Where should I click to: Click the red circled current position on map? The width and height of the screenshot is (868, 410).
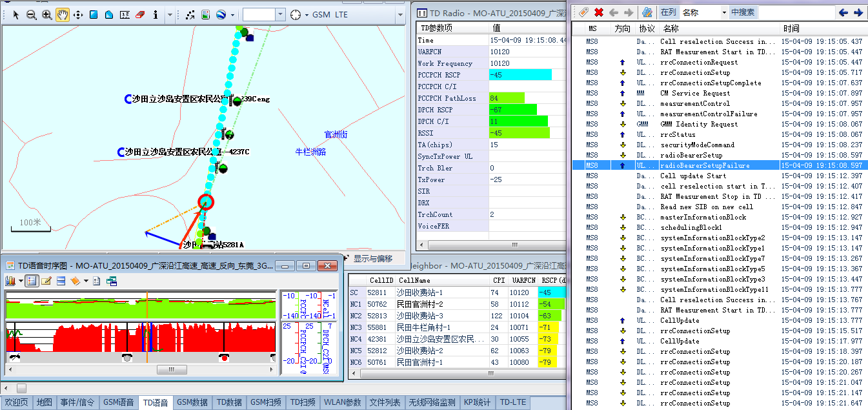(x=205, y=202)
